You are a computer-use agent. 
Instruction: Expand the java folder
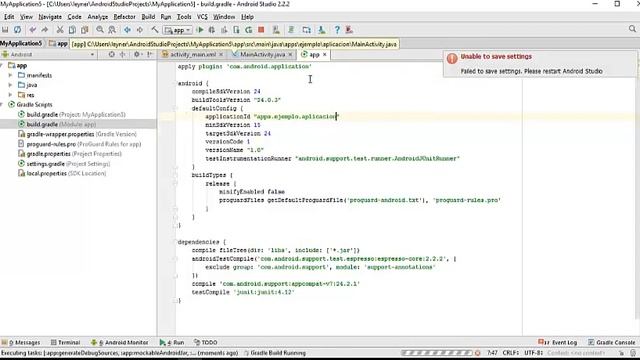tap(10, 85)
